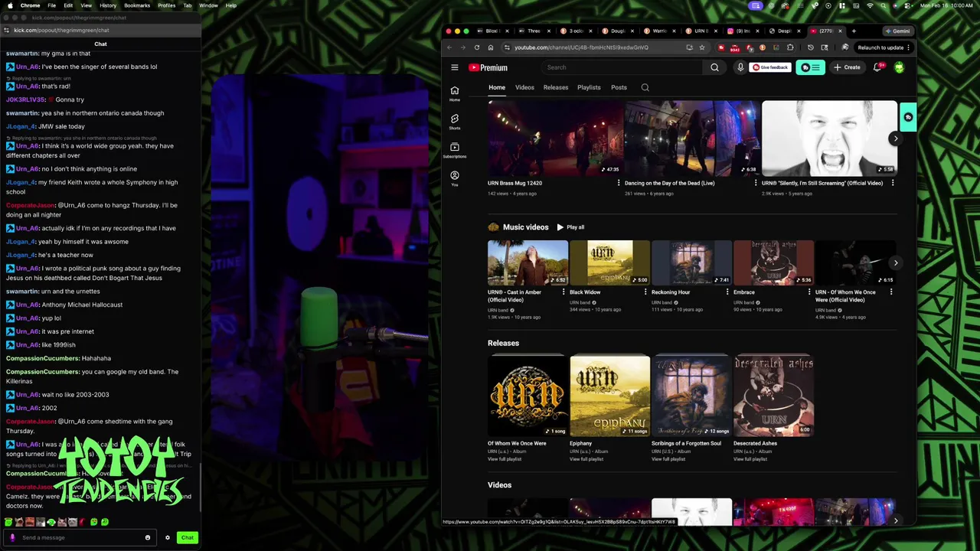This screenshot has width=980, height=551.
Task: Show next featured videos with arrow
Action: click(x=896, y=139)
